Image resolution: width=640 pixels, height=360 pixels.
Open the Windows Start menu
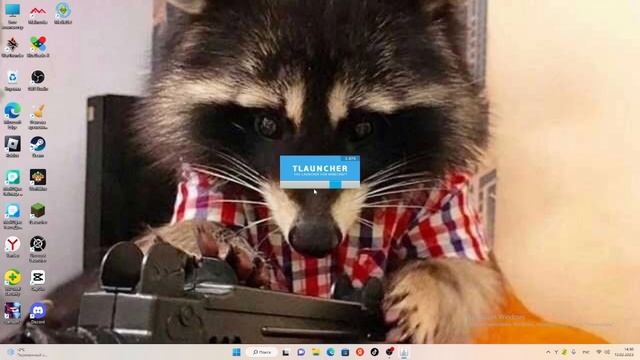click(x=236, y=352)
